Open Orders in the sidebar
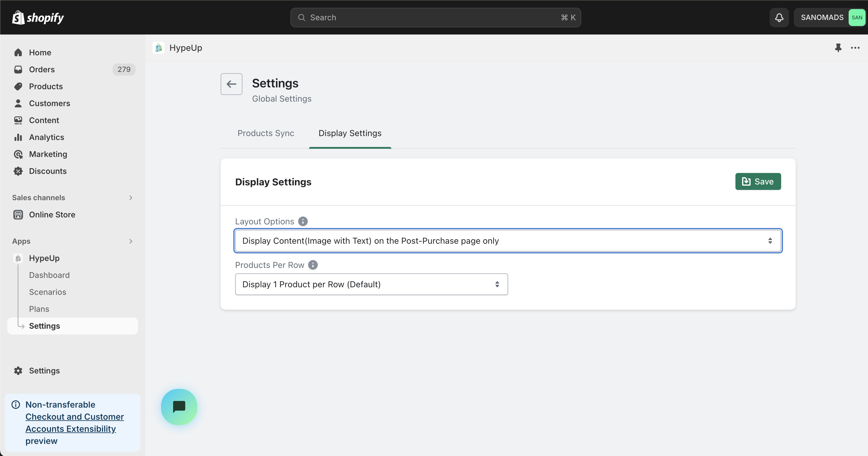868x456 pixels. pos(42,69)
